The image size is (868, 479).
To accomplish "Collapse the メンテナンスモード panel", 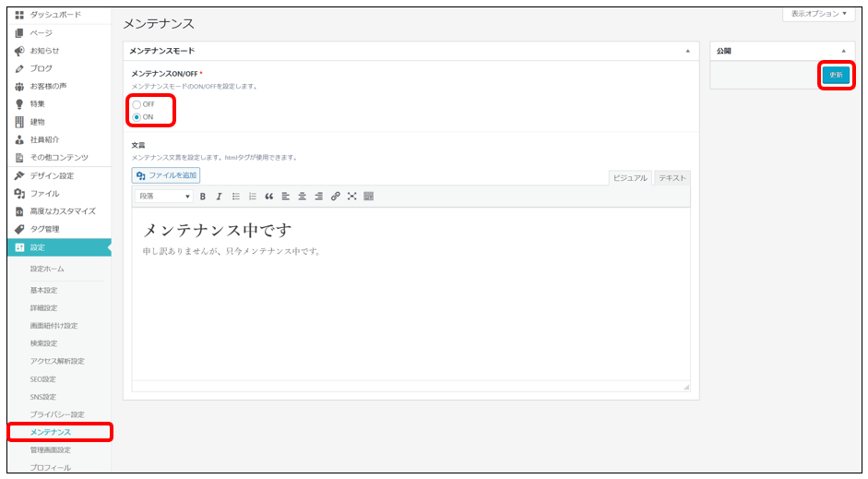I will [687, 51].
